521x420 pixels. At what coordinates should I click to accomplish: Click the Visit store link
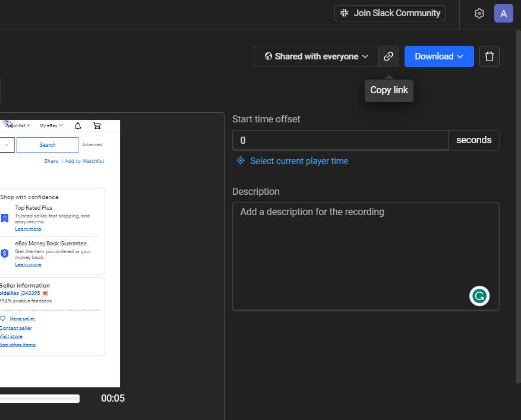point(11,336)
